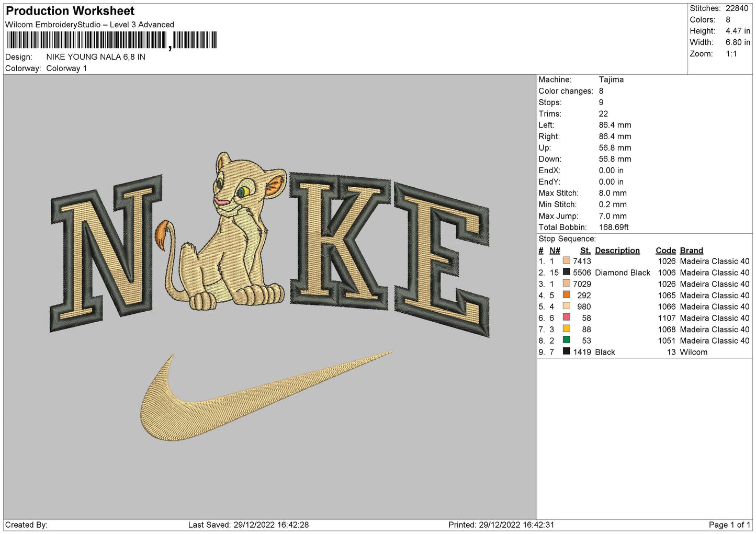Image resolution: width=756 pixels, height=534 pixels.
Task: Select the orange swatch for code 1065
Action: [x=566, y=295]
